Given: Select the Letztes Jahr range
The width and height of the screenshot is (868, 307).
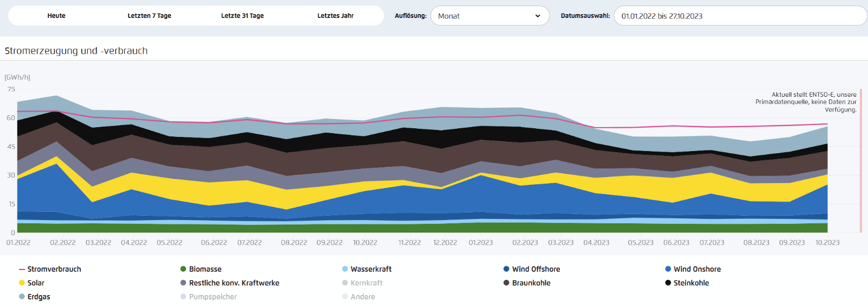Looking at the screenshot, I should tap(335, 16).
